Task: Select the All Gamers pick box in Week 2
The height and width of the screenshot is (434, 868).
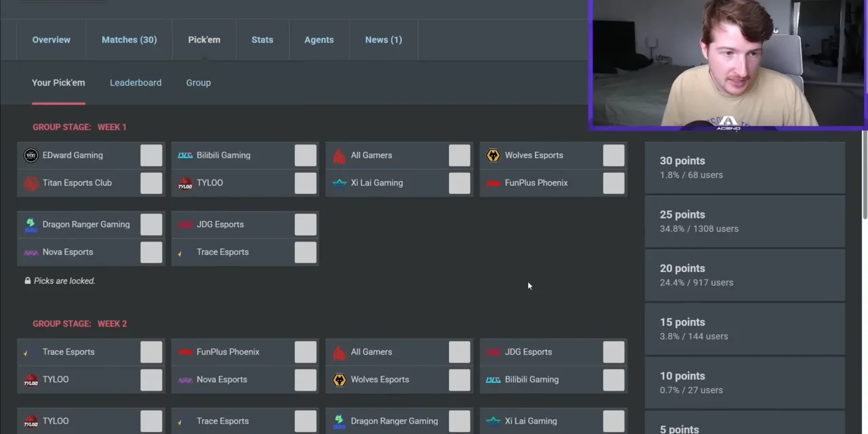Action: pos(459,352)
